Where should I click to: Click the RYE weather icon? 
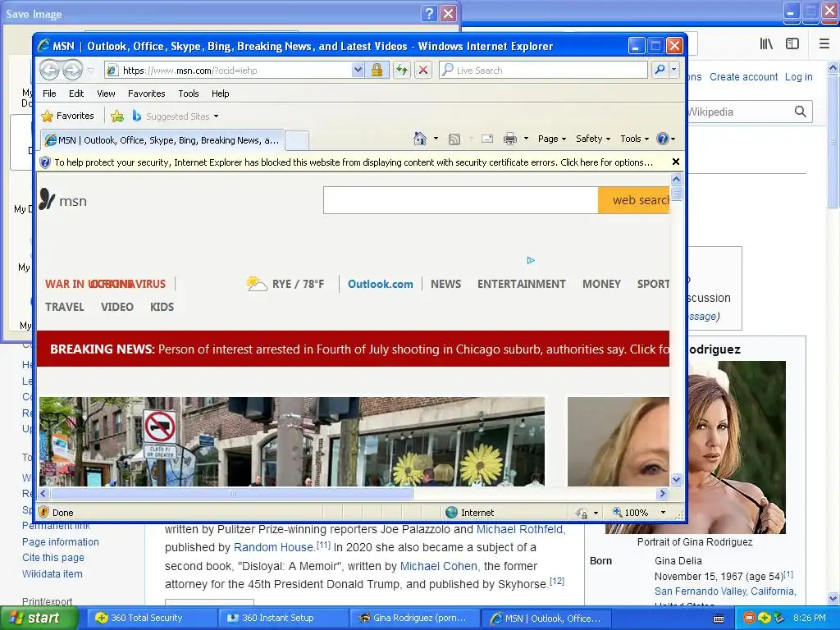(257, 283)
